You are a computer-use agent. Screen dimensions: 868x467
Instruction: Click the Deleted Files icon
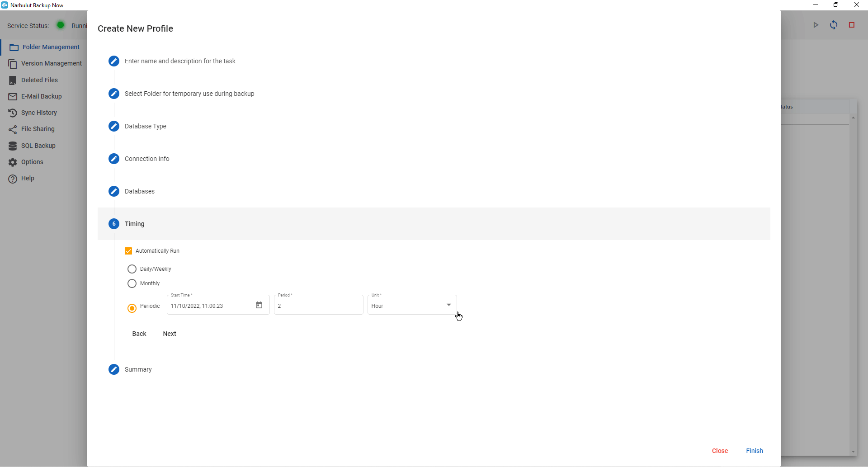click(x=13, y=80)
